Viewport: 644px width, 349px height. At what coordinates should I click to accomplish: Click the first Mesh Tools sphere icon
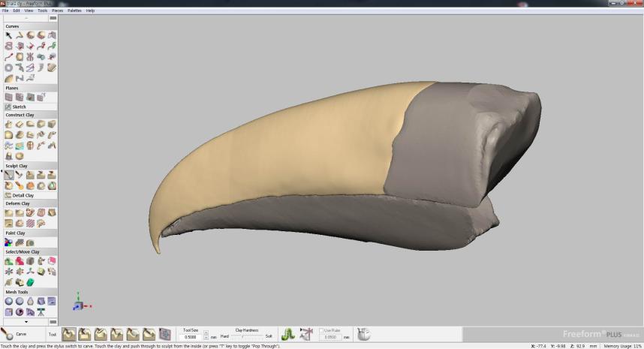tap(9, 301)
